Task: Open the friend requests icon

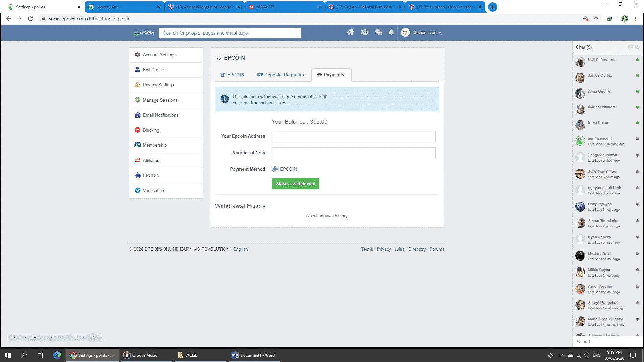Action: click(365, 32)
